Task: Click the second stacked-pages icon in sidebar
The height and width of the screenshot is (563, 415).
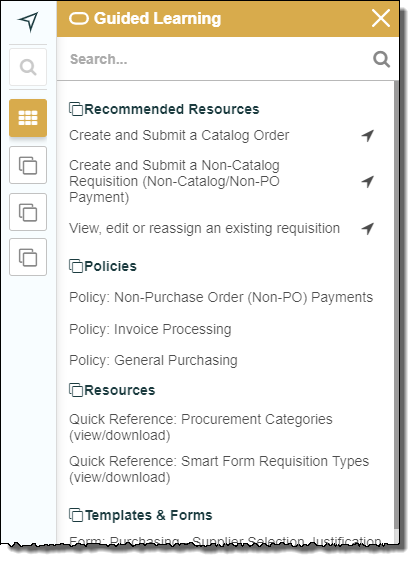Action: click(x=28, y=212)
